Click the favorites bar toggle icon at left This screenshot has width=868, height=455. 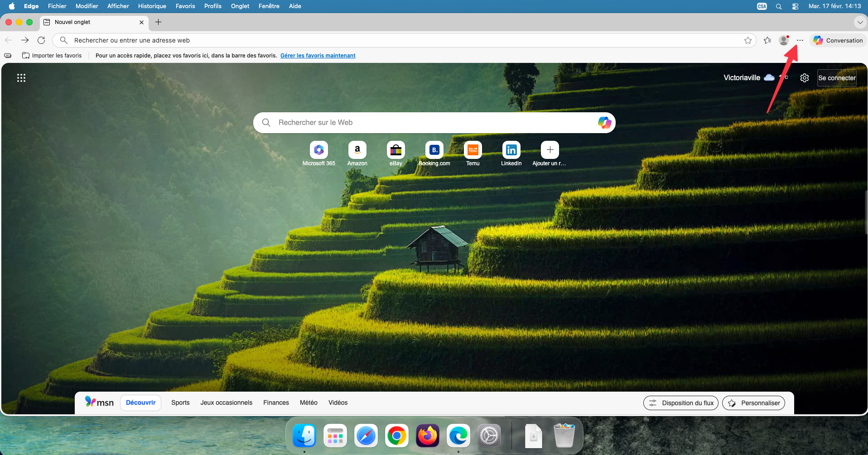pos(8,56)
